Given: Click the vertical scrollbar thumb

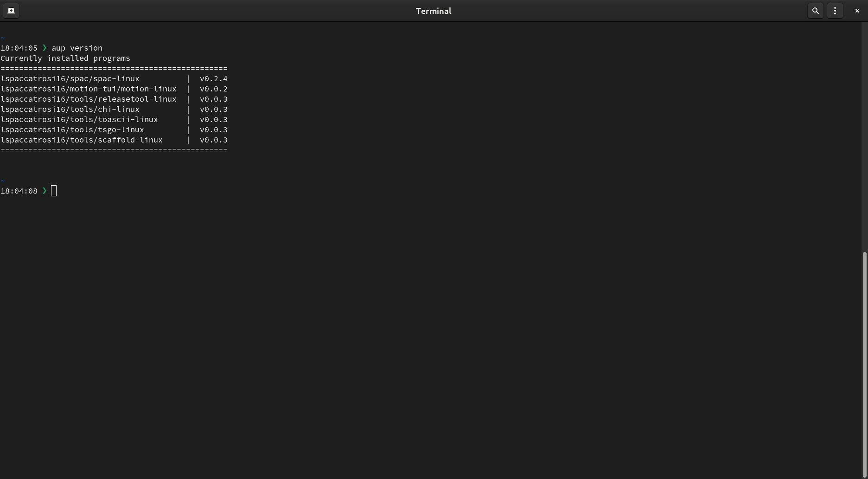Looking at the screenshot, I should point(865,365).
